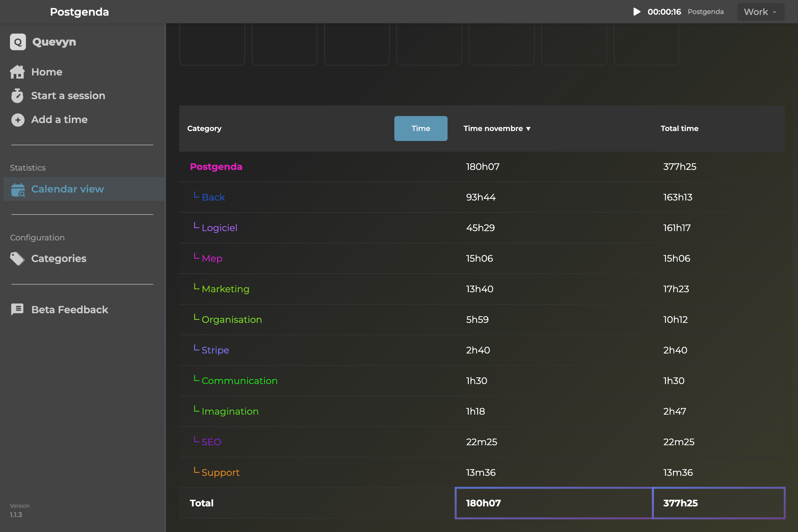Screen dimensions: 798x532
Task: Click the Categories tag icon
Action: [x=17, y=259]
